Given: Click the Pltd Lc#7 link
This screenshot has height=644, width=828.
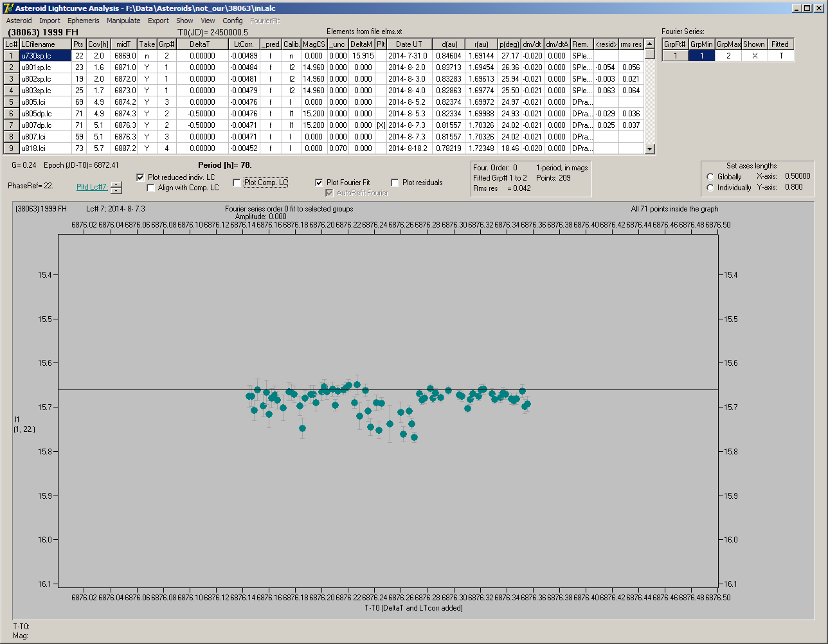Looking at the screenshot, I should [92, 187].
